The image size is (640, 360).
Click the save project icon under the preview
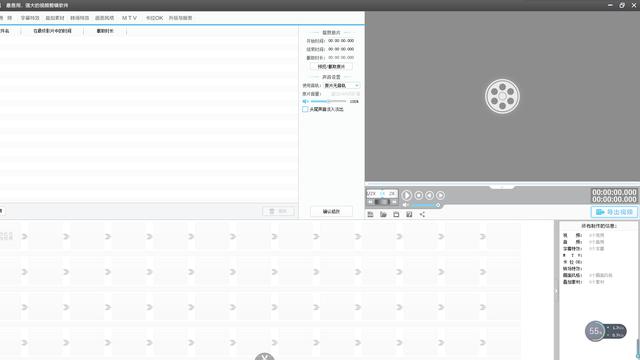coord(370,214)
